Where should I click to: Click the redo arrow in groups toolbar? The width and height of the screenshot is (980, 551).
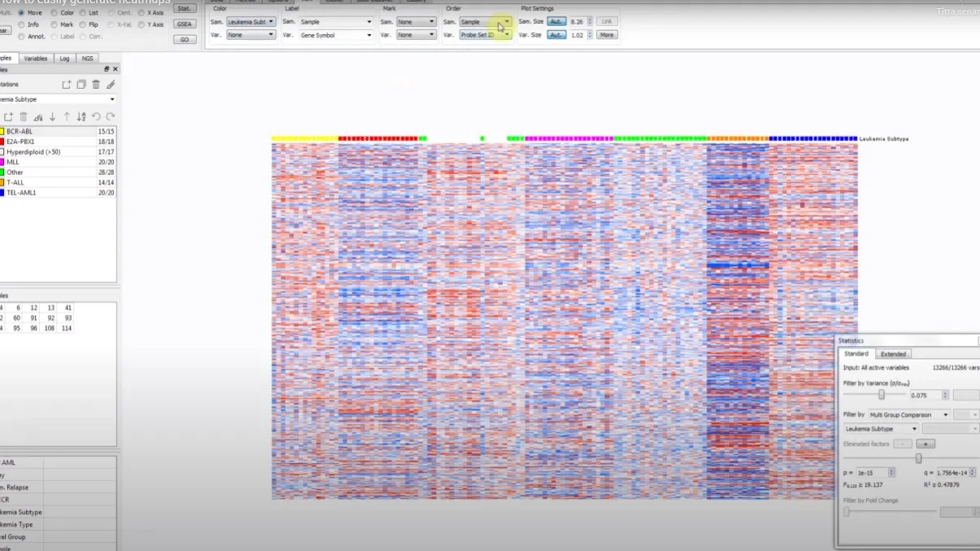(110, 117)
